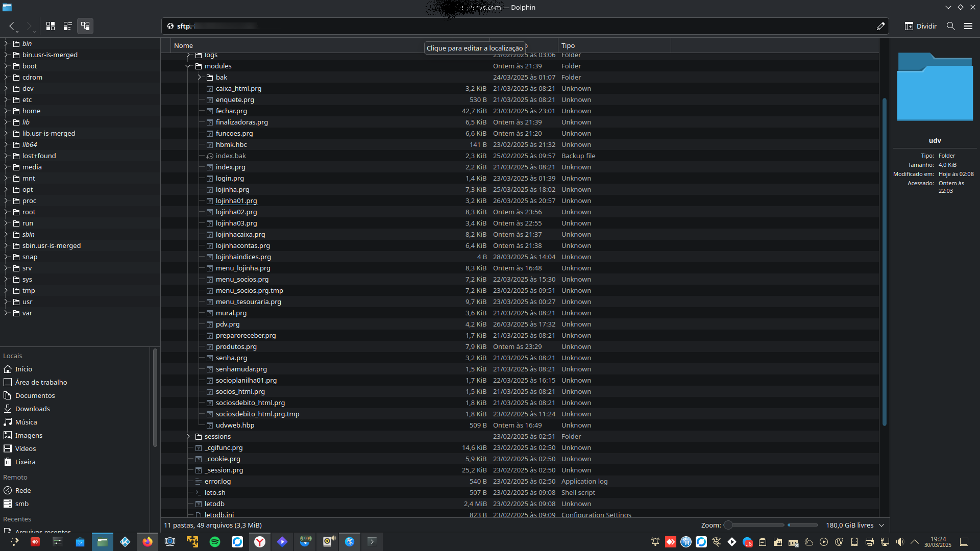Sort by the Nome column header
The height and width of the screenshot is (551, 980).
pos(184,45)
